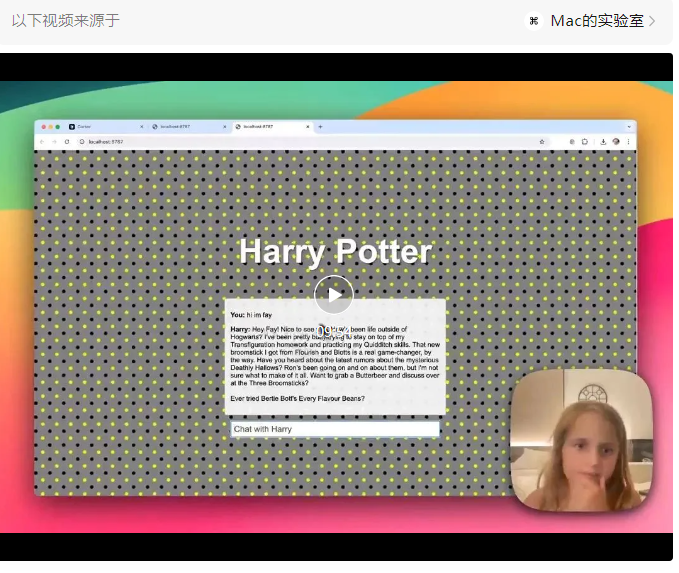Click the 'You: hi im fay' message
This screenshot has height=573, width=679.
coord(251,315)
